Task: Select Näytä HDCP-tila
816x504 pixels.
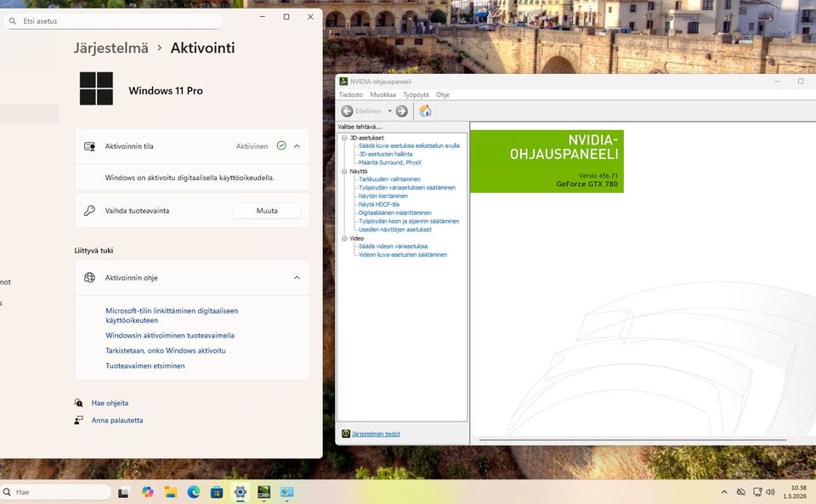Action: point(379,205)
